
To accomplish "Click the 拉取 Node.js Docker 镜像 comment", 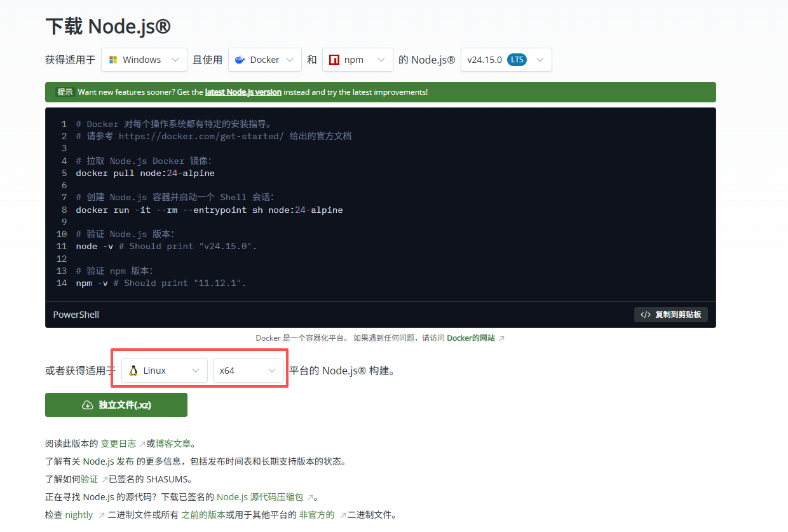I will click(x=144, y=161).
